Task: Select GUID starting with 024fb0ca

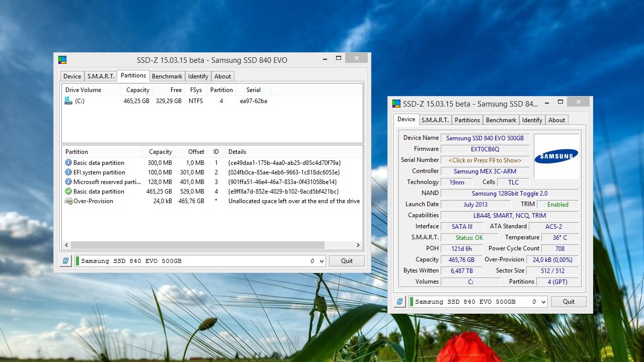Action: pos(284,172)
